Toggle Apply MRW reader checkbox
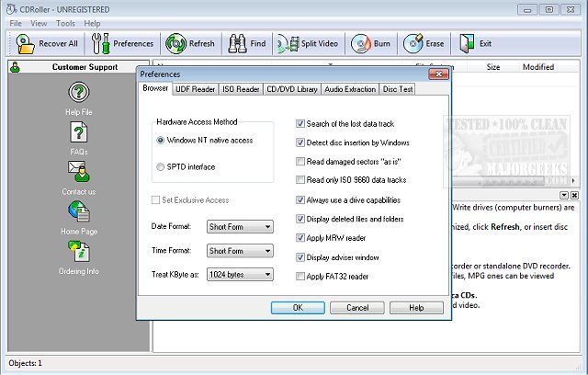This screenshot has width=588, height=375. (x=300, y=238)
